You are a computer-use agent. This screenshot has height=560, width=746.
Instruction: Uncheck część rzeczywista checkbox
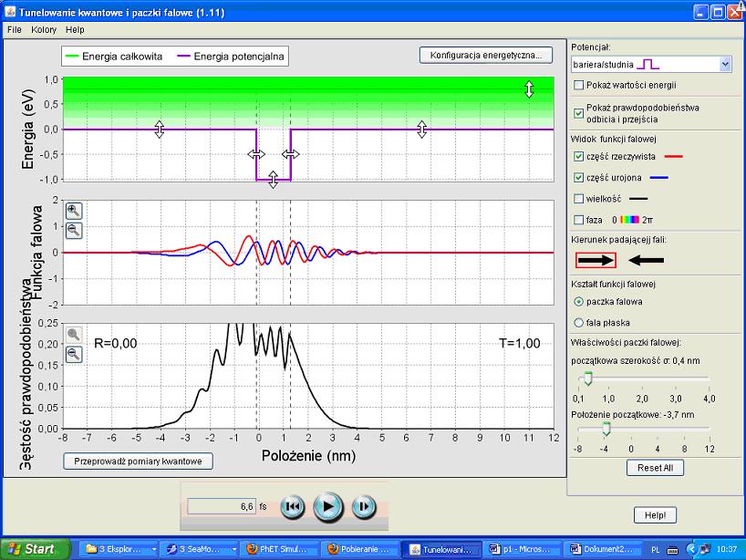578,156
